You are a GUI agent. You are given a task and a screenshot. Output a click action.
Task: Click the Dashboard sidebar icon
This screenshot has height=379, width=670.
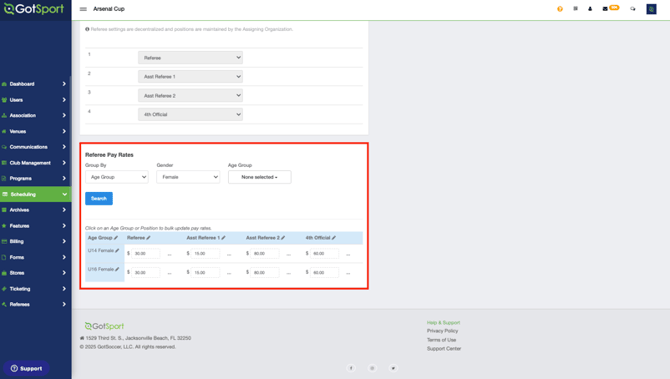tap(4, 84)
